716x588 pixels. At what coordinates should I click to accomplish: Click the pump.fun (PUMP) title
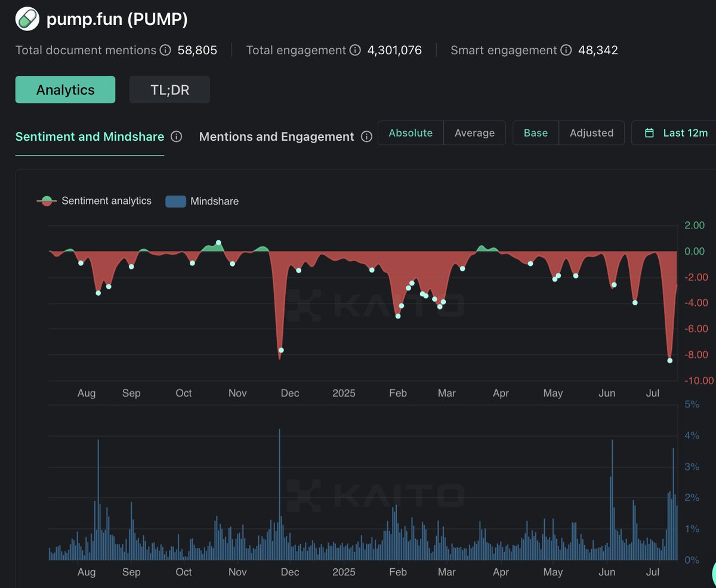pos(117,20)
